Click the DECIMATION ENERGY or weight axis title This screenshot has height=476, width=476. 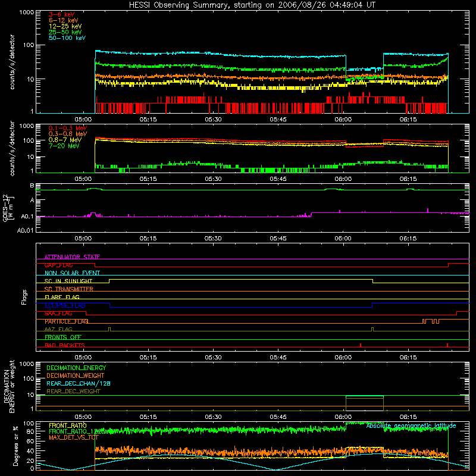tap(9, 386)
